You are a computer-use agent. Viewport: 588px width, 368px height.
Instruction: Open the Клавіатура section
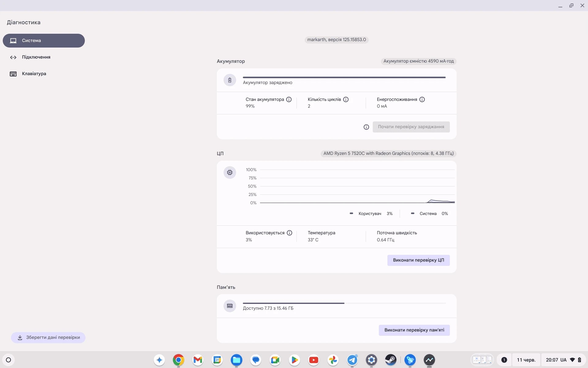[34, 74]
